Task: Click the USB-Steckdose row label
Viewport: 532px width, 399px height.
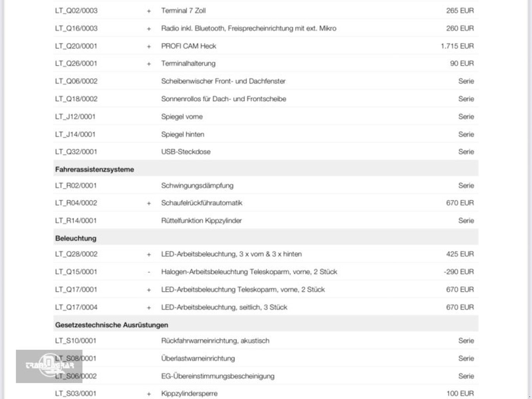Action: pyautogui.click(x=186, y=152)
